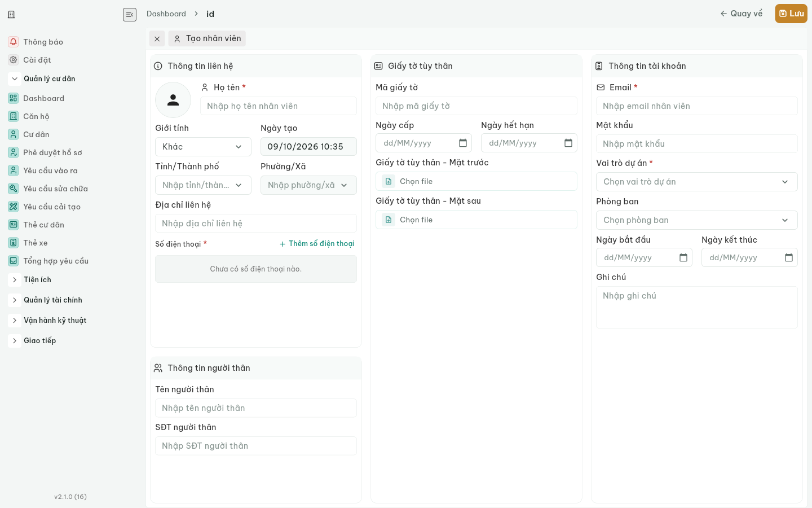
Task: Open Cài đặt settings gear icon
Action: pos(13,60)
